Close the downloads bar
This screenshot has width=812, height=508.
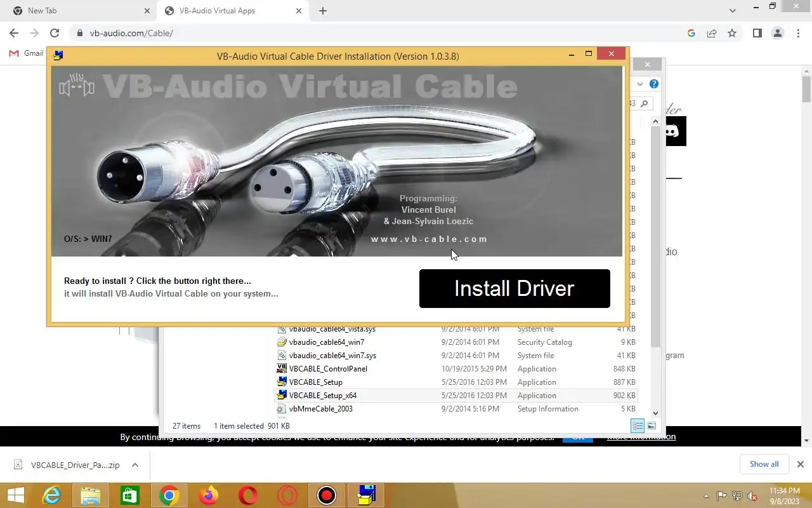pyautogui.click(x=801, y=464)
